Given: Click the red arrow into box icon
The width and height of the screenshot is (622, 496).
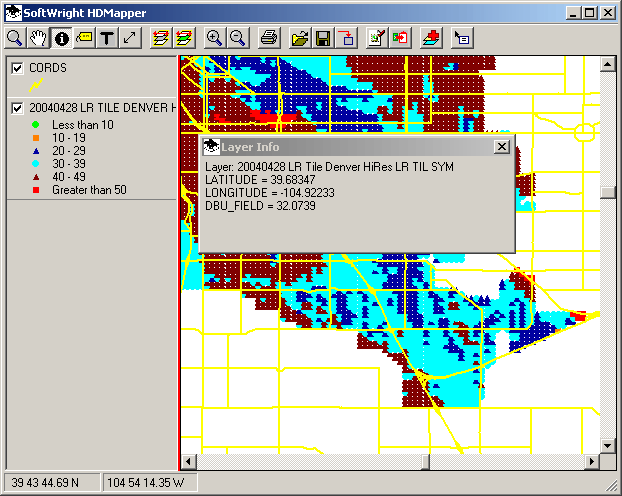Looking at the screenshot, I should pos(346,38).
